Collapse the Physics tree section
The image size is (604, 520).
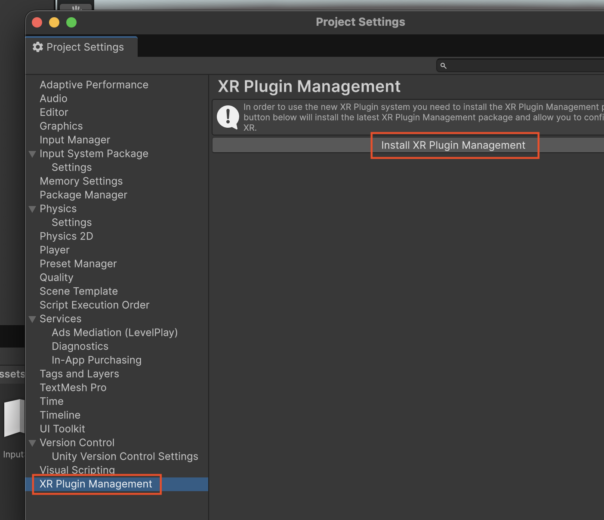(x=32, y=209)
